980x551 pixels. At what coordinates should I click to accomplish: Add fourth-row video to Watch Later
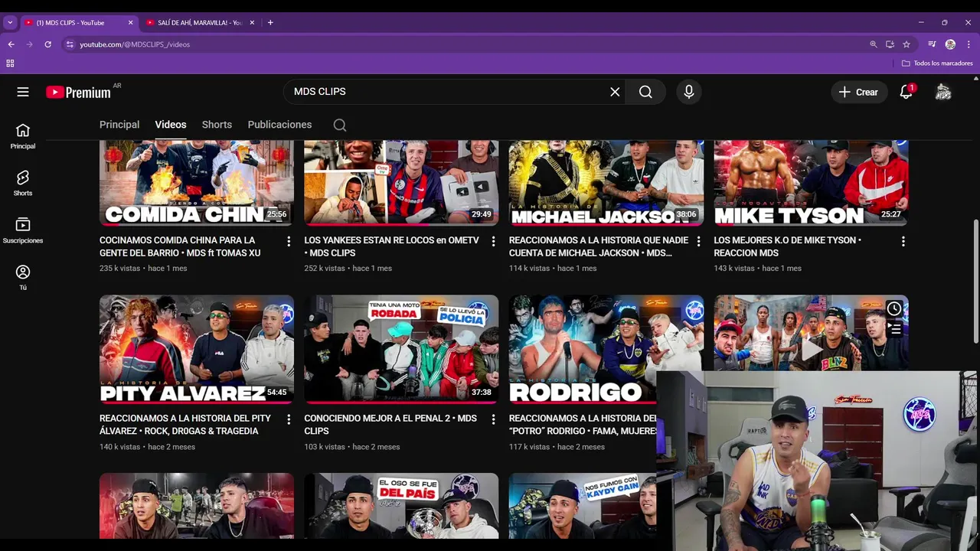tap(894, 308)
